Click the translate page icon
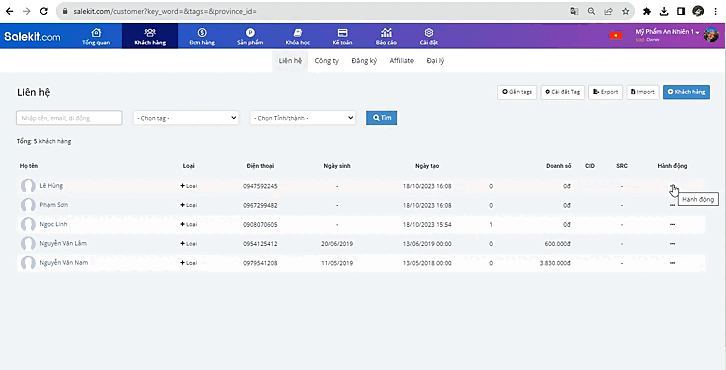This screenshot has height=370, width=726. [574, 11]
